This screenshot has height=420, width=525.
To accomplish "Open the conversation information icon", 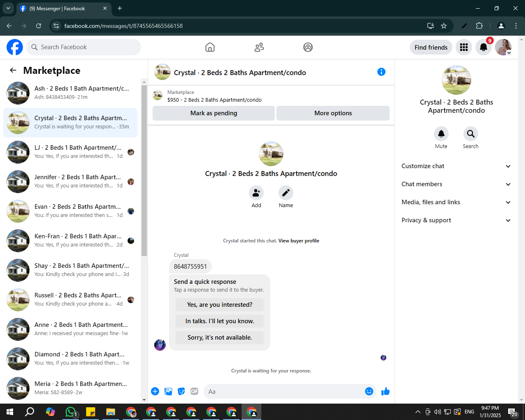I will tap(381, 72).
